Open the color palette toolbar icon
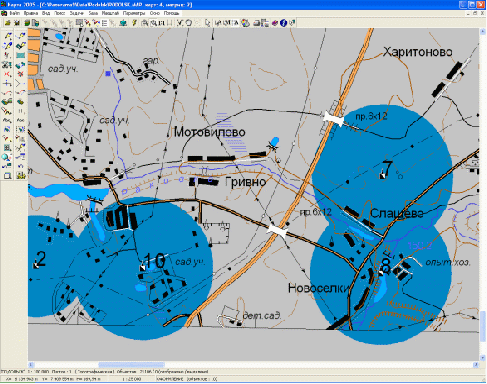Image resolution: width=487 pixels, height=384 pixels. tap(246, 23)
